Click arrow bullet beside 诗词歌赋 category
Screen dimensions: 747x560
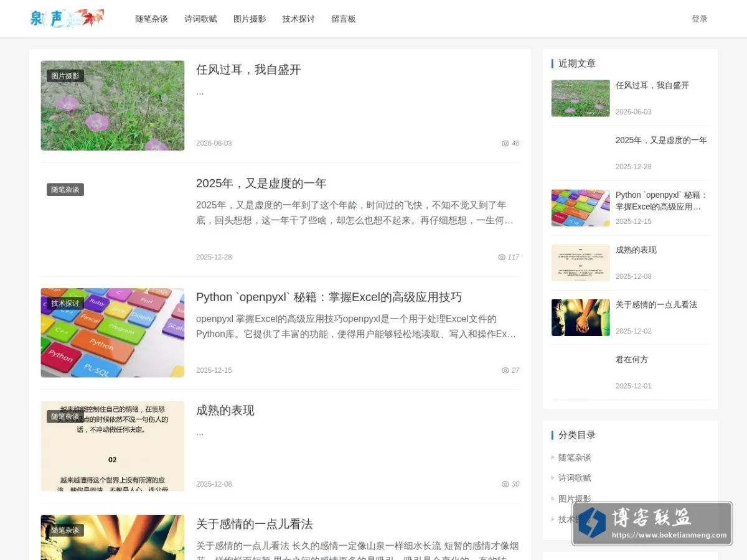click(x=553, y=478)
